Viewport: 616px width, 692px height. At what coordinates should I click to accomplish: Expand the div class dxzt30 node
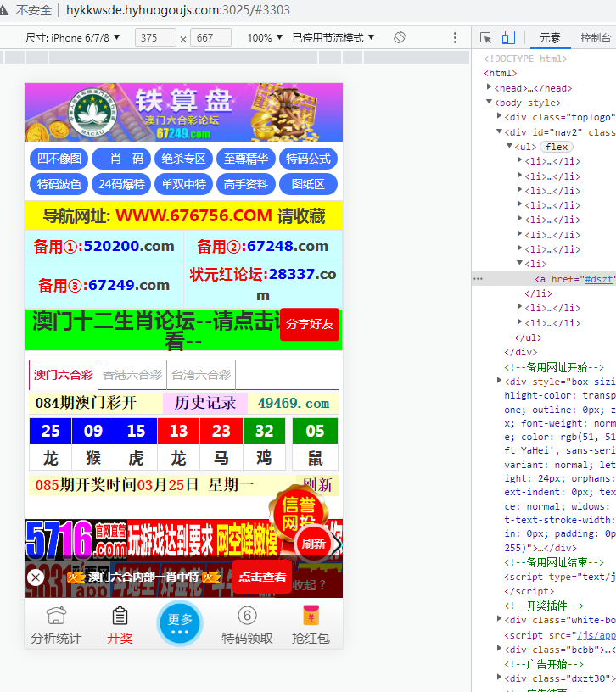point(499,677)
